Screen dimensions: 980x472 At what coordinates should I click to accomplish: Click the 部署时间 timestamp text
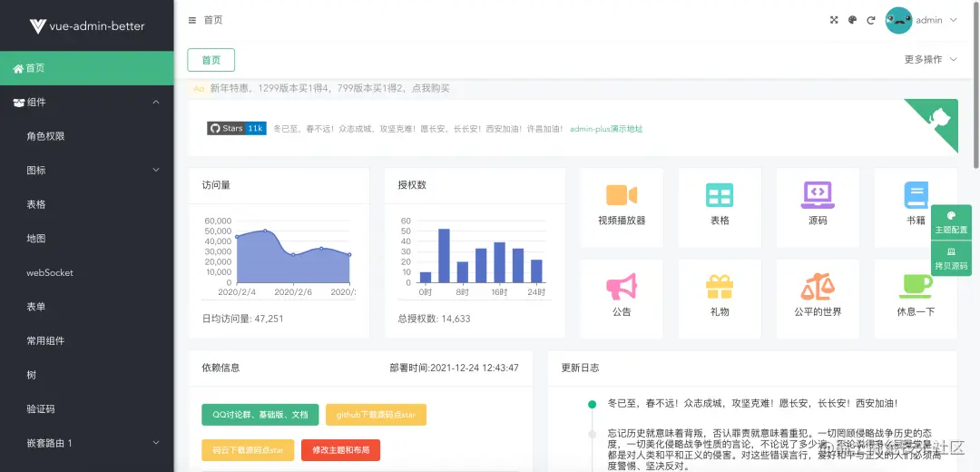tap(454, 368)
